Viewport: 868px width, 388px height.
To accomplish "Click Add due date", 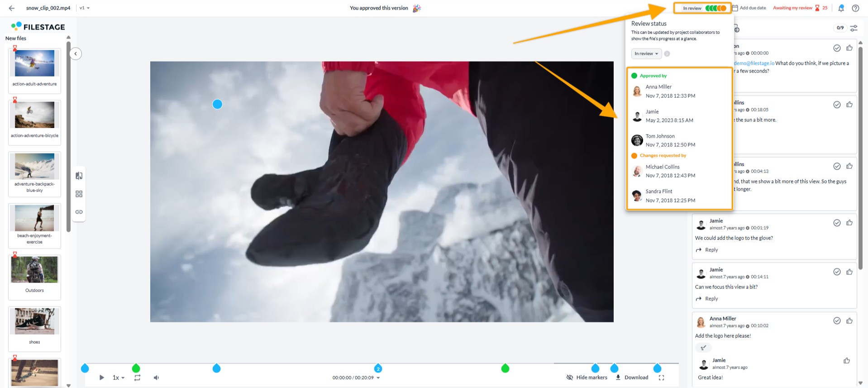I will [x=749, y=8].
